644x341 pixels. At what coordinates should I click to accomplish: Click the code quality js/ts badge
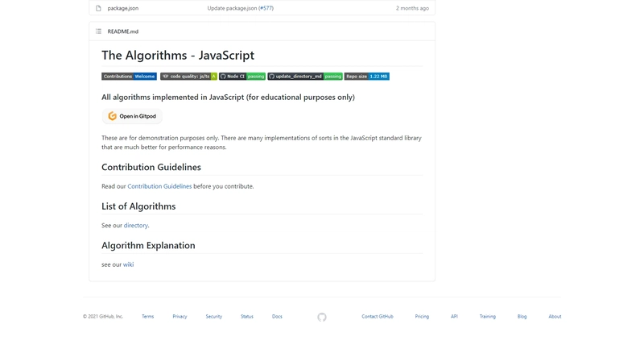pos(188,77)
